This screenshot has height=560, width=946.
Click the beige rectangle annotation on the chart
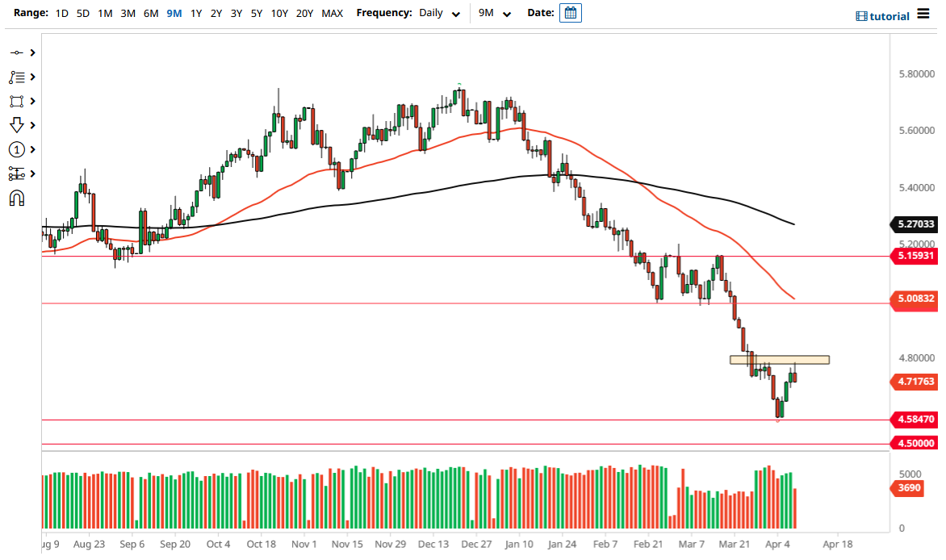(x=780, y=359)
